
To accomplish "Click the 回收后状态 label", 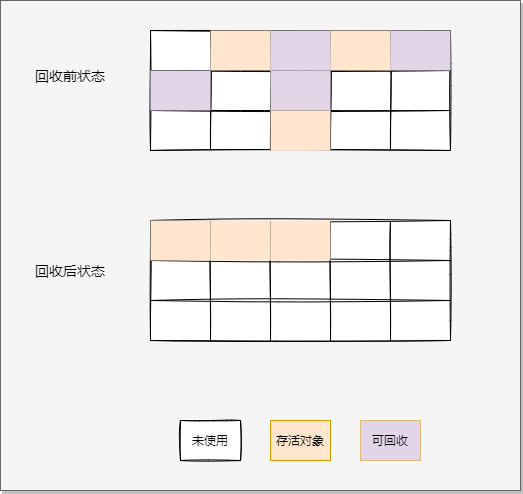I will [x=70, y=271].
